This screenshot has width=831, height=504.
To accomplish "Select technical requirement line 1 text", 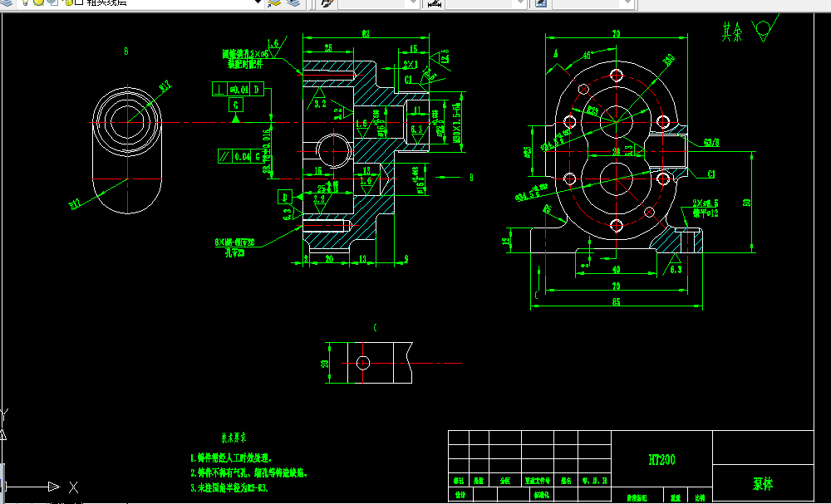I will 231,458.
